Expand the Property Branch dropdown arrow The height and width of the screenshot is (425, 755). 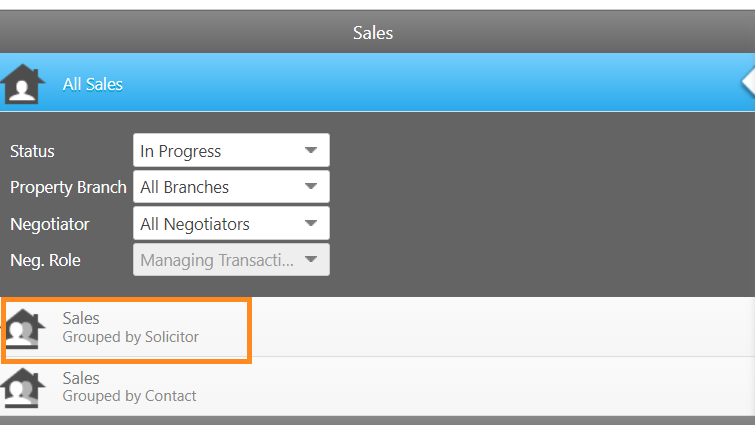click(x=311, y=187)
